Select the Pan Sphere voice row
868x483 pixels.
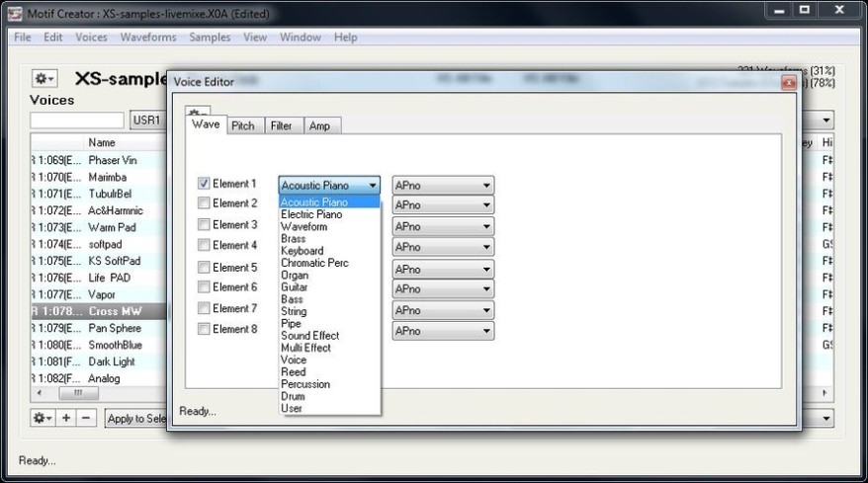coord(99,328)
